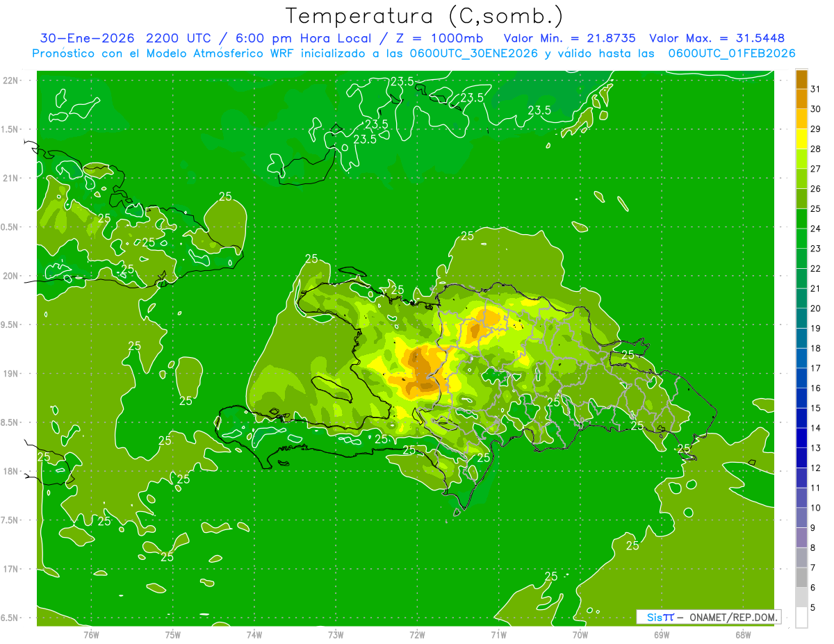Click the "74W" longitude axis label
The image size is (834, 644).
pos(254,634)
